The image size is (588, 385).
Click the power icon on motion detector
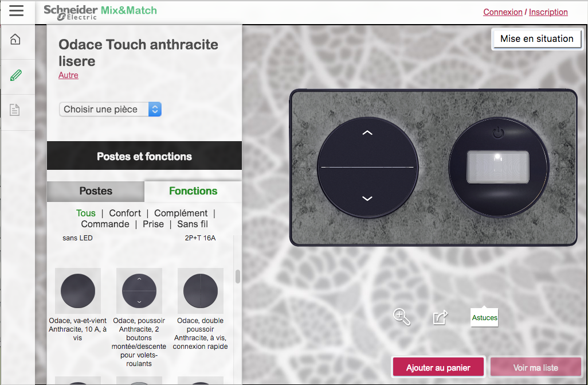(x=498, y=133)
